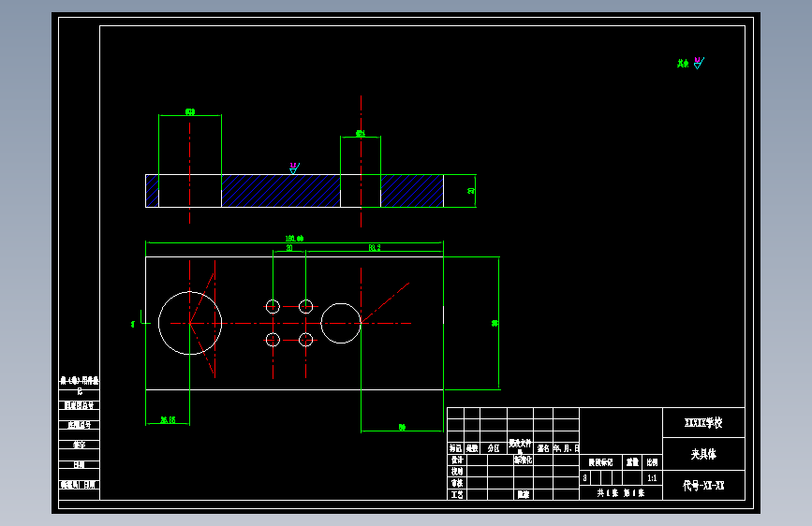Image resolution: width=812 pixels, height=526 pixels.
Task: Click the '设计' row label in title block
Action: (457, 460)
